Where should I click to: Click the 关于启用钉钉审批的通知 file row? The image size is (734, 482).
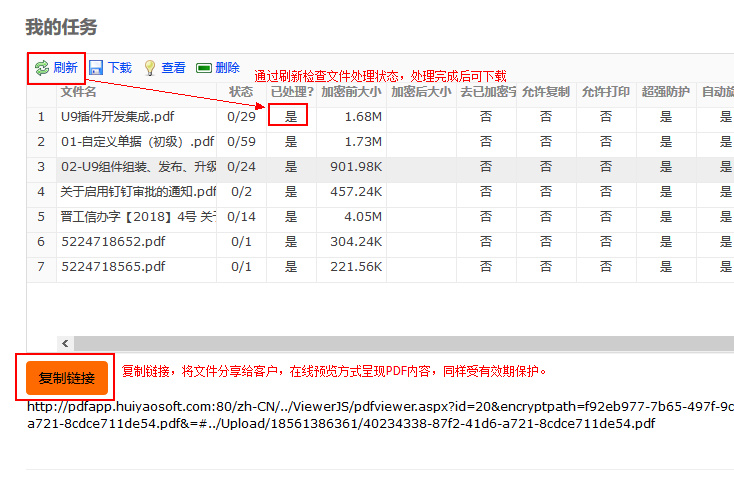[x=137, y=192]
